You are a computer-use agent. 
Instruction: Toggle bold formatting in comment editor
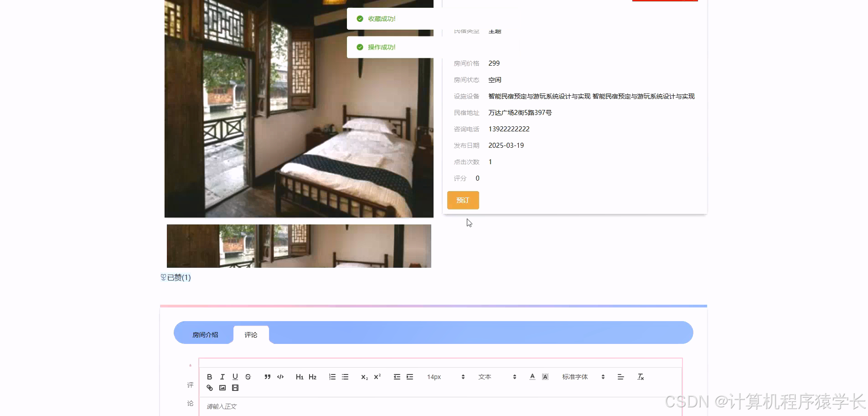tap(210, 376)
